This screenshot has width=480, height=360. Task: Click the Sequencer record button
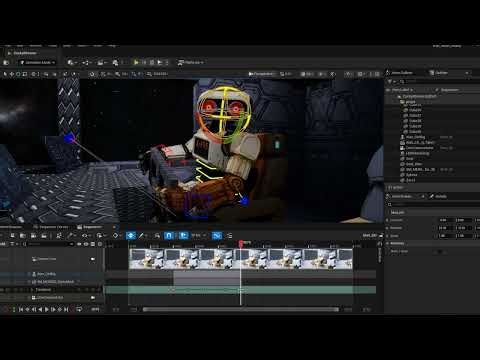(6, 309)
